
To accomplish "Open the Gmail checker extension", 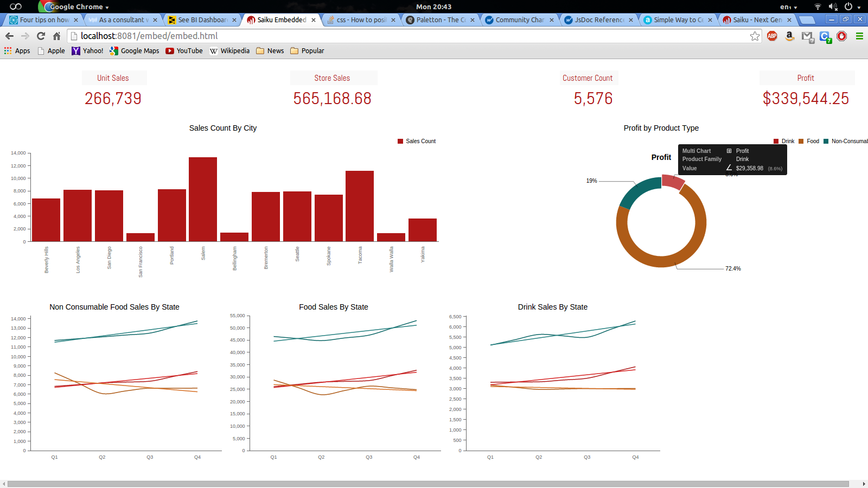I will click(x=807, y=36).
